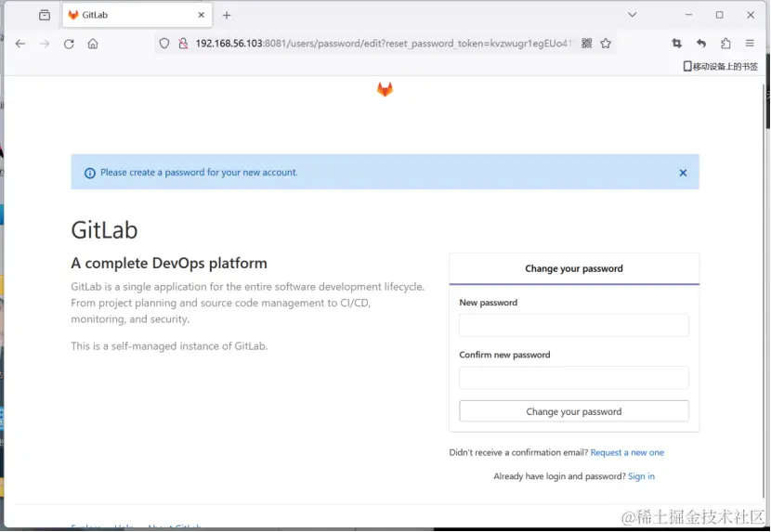Focus the Confirm new password field

pos(574,378)
